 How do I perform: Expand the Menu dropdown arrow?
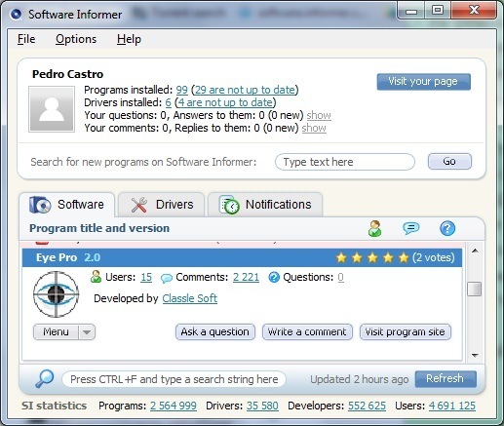[x=87, y=332]
